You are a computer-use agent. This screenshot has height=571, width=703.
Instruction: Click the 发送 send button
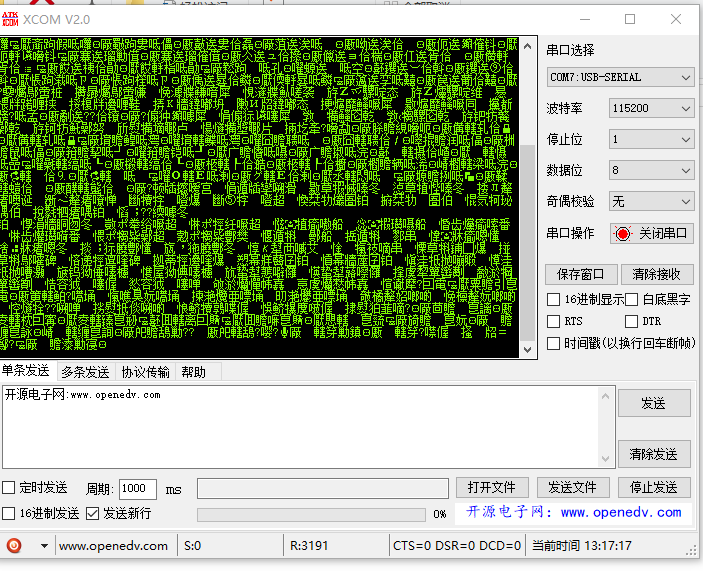(x=654, y=403)
